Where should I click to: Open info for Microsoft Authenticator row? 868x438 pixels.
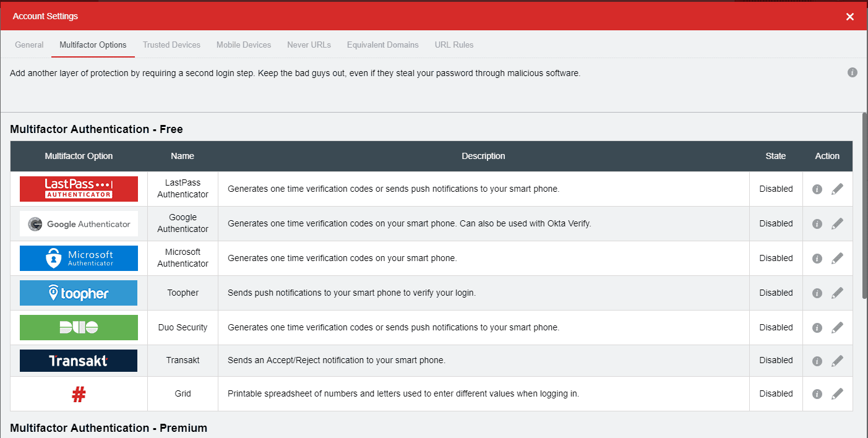817,259
